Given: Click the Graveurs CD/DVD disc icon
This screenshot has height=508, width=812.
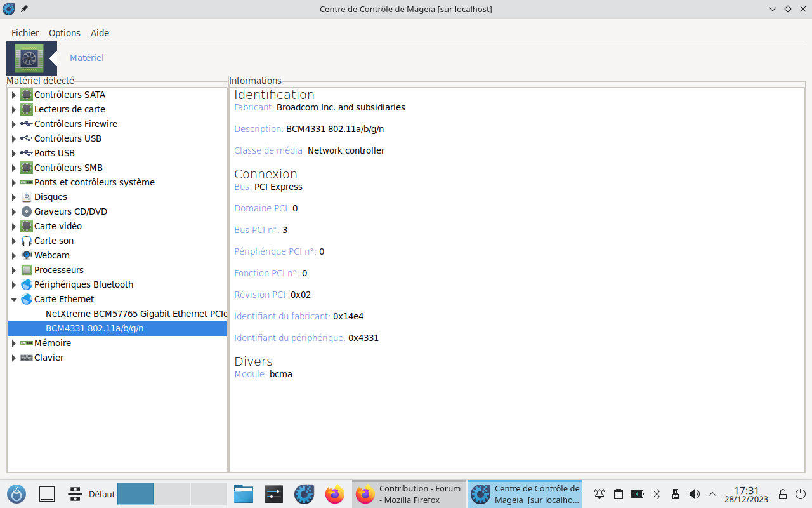Looking at the screenshot, I should [26, 211].
